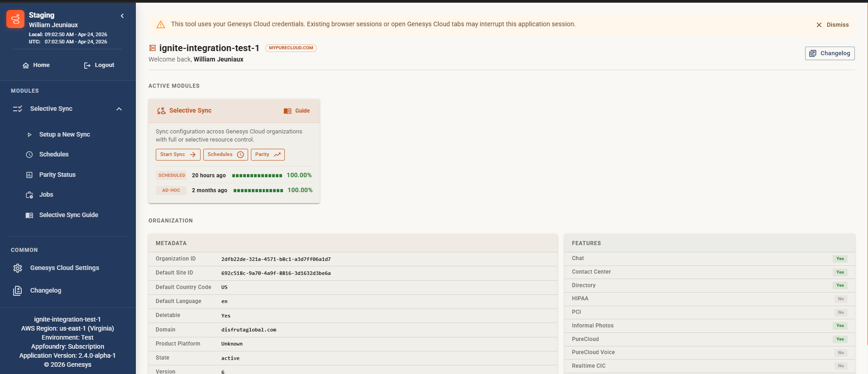
Task: Open Setup a New Sync
Action: click(x=64, y=134)
